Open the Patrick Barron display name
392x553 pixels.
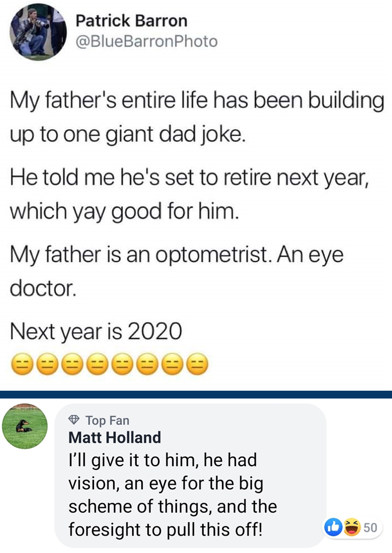pos(131,21)
